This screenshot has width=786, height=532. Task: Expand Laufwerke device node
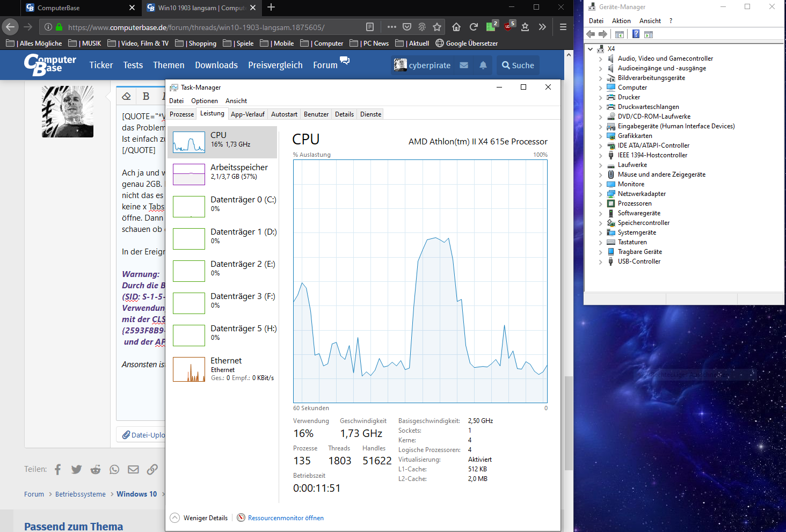pyautogui.click(x=601, y=165)
